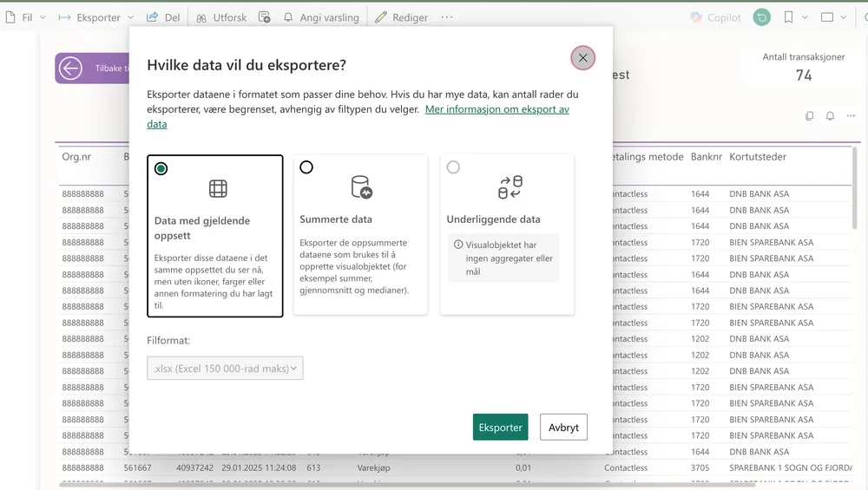
Task: Click the copy visual icon above table
Action: [x=809, y=116]
